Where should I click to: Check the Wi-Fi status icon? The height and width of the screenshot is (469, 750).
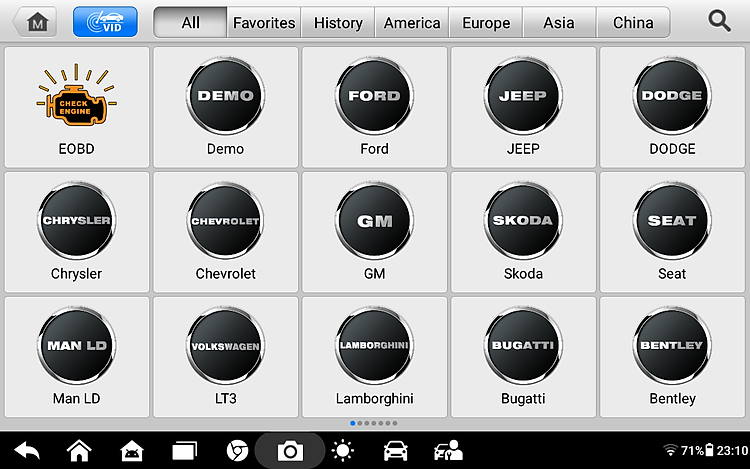671,450
